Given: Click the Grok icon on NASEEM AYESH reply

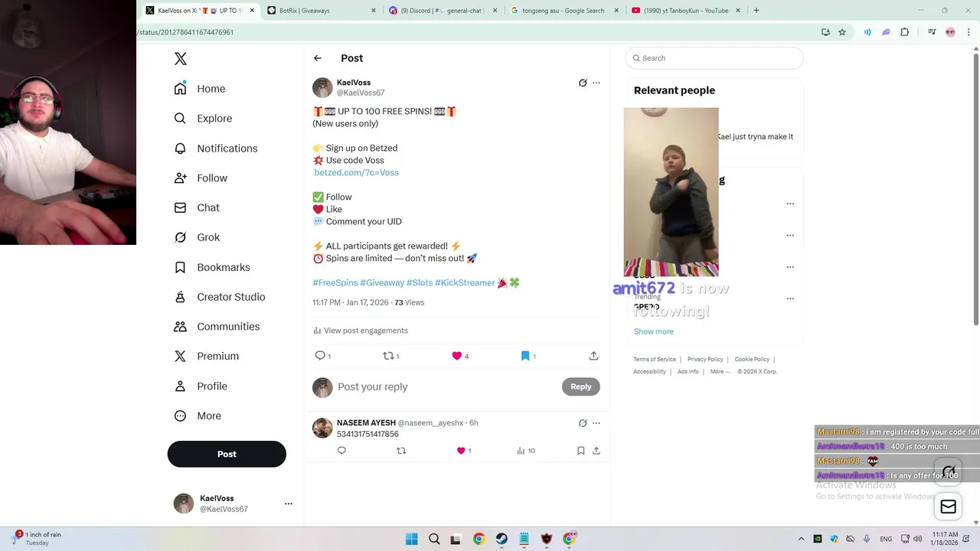Looking at the screenshot, I should [583, 423].
